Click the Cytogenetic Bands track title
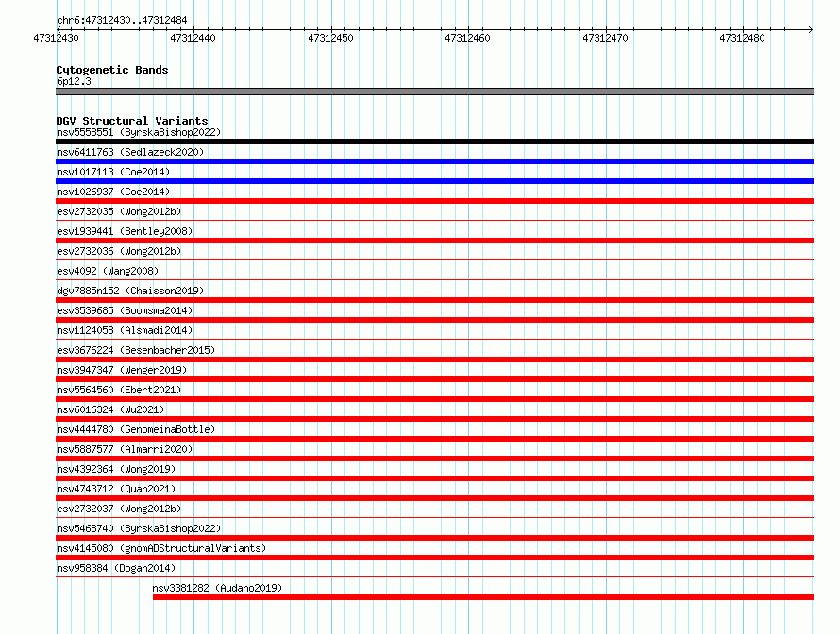840x634 pixels. tap(112, 70)
